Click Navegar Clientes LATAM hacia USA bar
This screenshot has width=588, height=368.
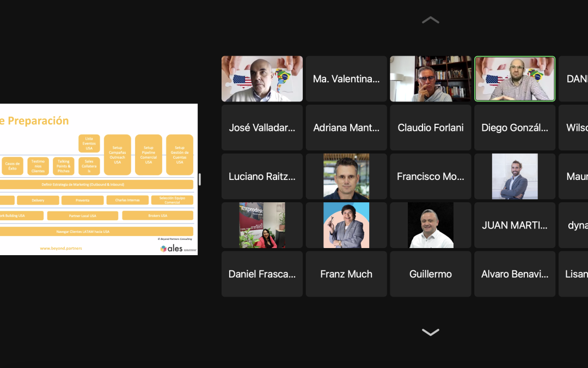[96, 231]
